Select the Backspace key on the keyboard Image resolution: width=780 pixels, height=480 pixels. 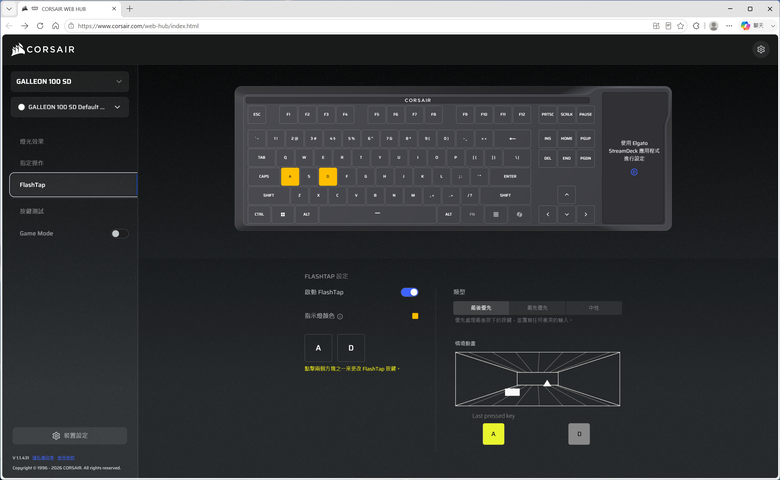pos(512,138)
